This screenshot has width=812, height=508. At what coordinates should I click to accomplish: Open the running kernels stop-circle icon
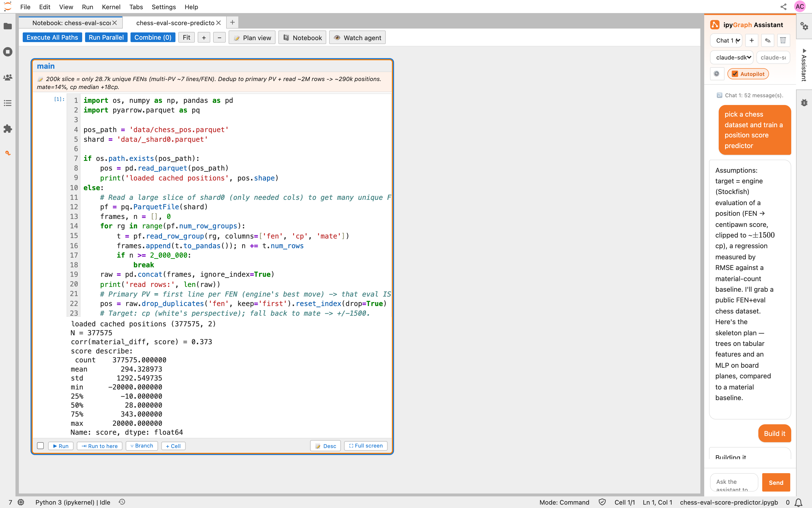8,52
